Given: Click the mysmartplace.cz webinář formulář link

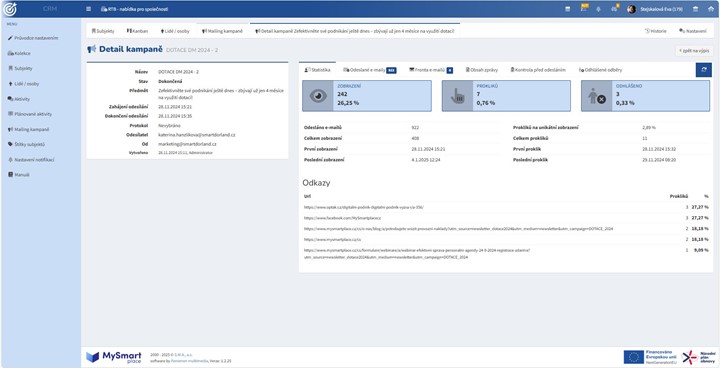Looking at the screenshot, I should coord(417,254).
